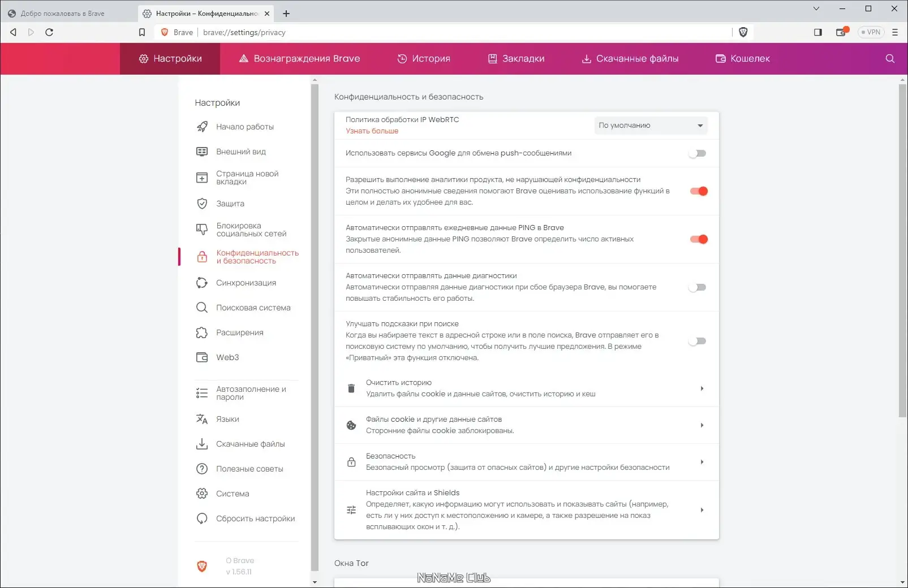This screenshot has width=908, height=588.
Task: Click the shield icon next to Защита
Action: pos(202,204)
